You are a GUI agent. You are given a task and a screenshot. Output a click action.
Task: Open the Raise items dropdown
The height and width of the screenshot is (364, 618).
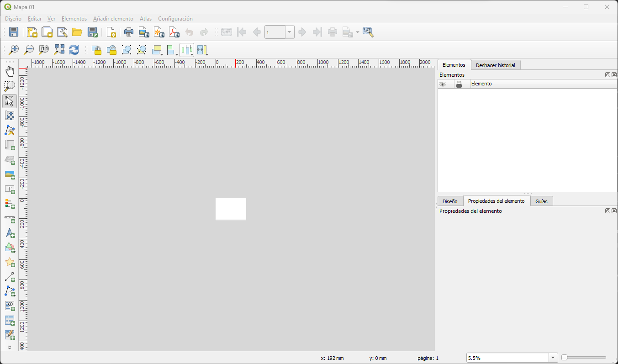pyautogui.click(x=158, y=50)
